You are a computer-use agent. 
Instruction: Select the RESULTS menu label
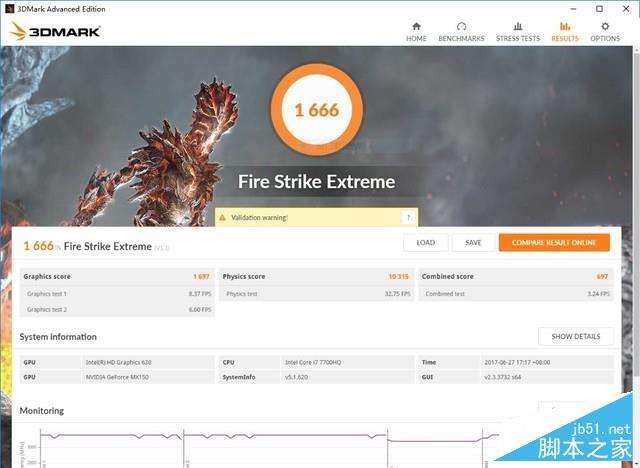click(x=565, y=38)
